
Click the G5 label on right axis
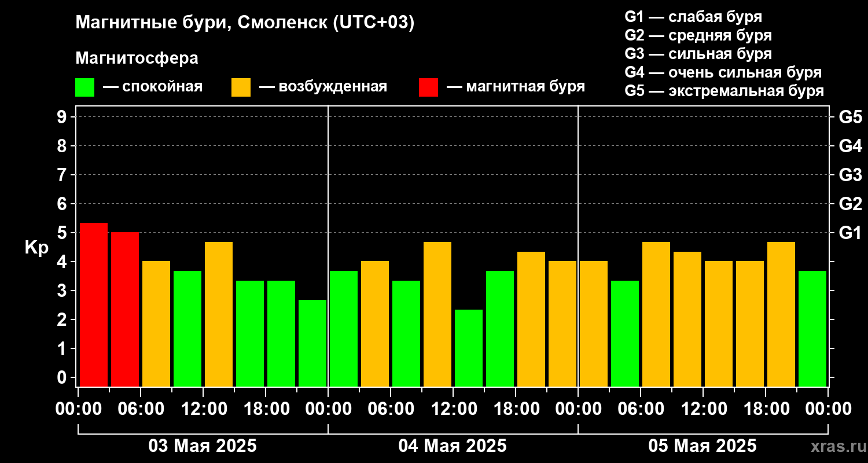point(850,117)
